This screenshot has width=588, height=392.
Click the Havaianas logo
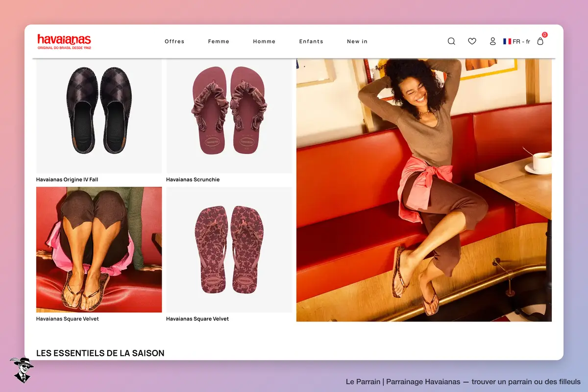click(x=64, y=41)
